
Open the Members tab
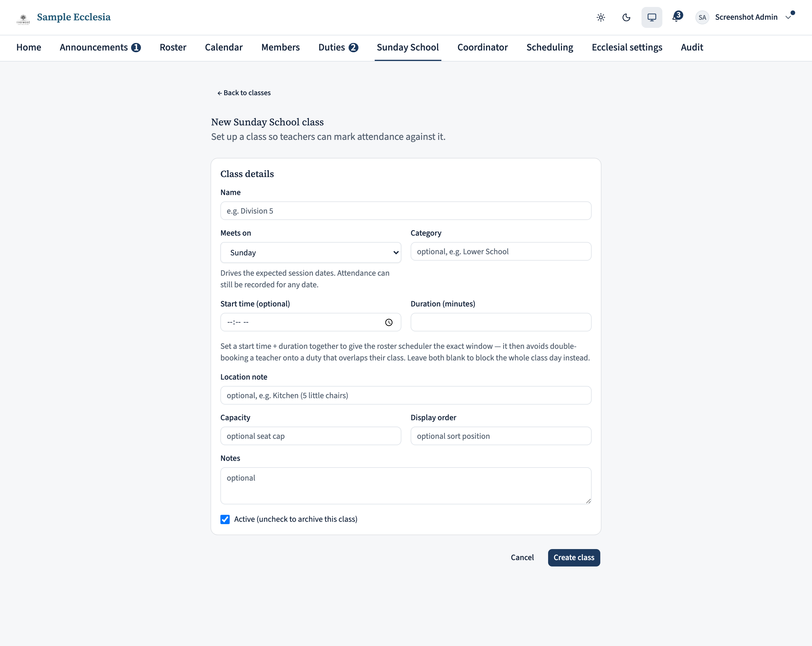[x=281, y=48]
